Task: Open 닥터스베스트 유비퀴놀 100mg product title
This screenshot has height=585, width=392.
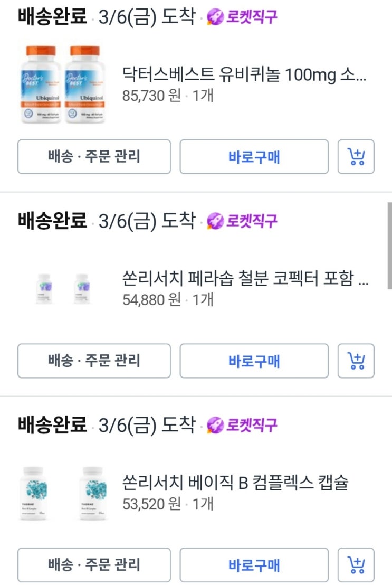Action: point(244,74)
